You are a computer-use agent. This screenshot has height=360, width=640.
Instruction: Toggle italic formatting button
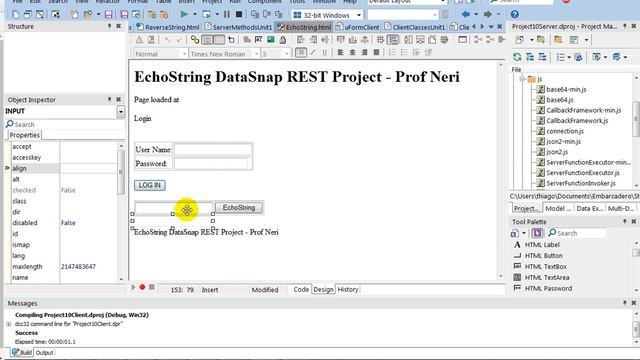coord(313,53)
